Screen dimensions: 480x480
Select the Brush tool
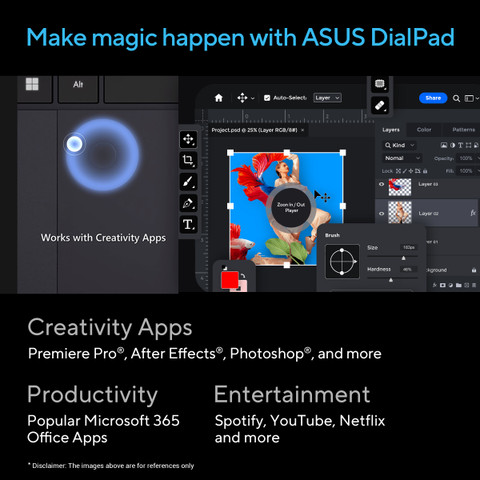(x=188, y=182)
